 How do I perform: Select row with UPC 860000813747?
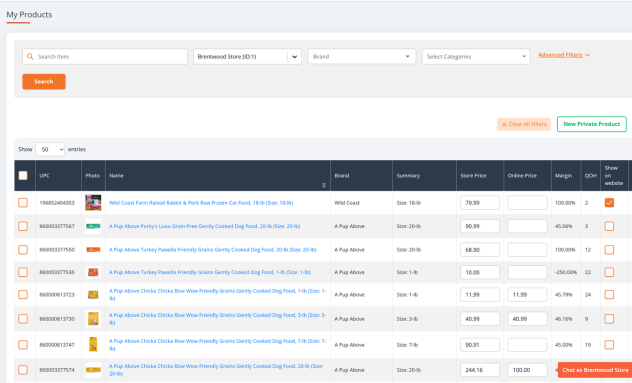(x=23, y=345)
